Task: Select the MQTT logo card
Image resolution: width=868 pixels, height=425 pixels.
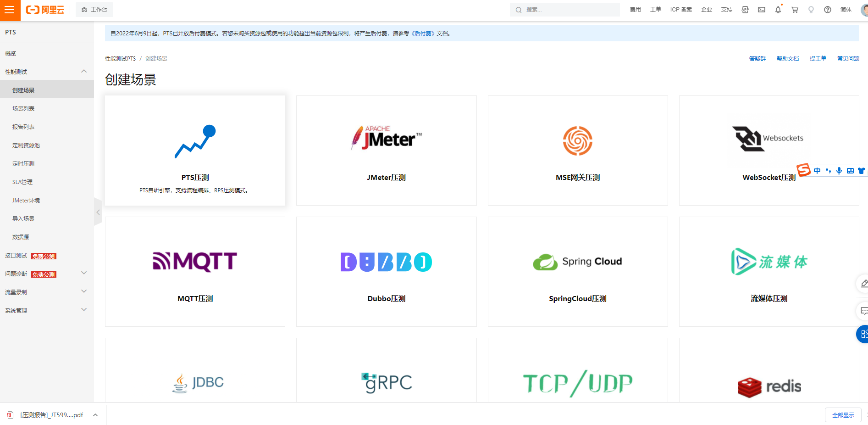Action: [x=195, y=262]
